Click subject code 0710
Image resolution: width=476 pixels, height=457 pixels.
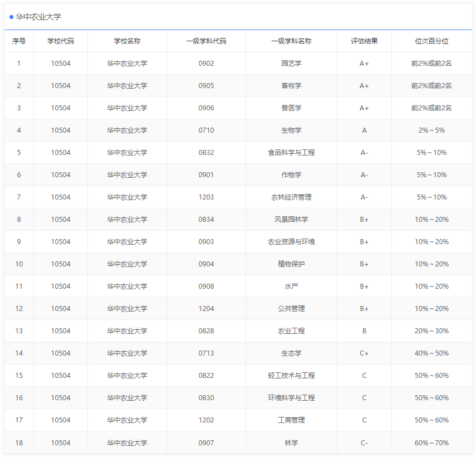tap(206, 130)
